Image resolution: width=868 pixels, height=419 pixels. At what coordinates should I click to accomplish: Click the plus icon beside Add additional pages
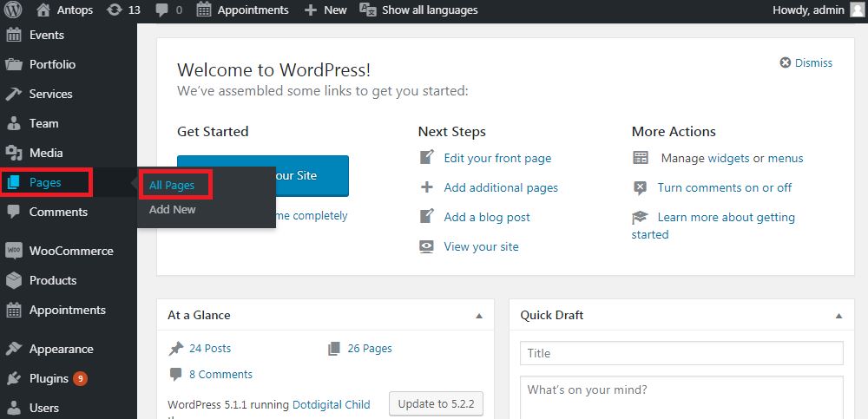tap(427, 187)
